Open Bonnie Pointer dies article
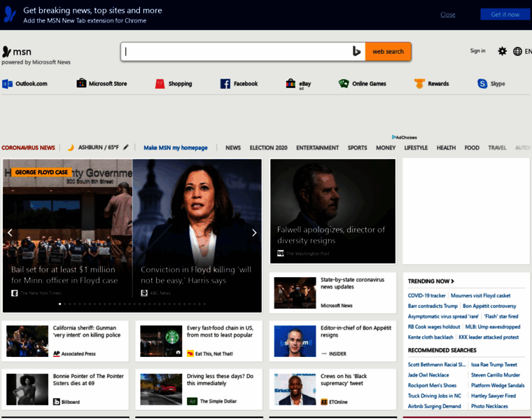532x420 pixels. [x=65, y=389]
